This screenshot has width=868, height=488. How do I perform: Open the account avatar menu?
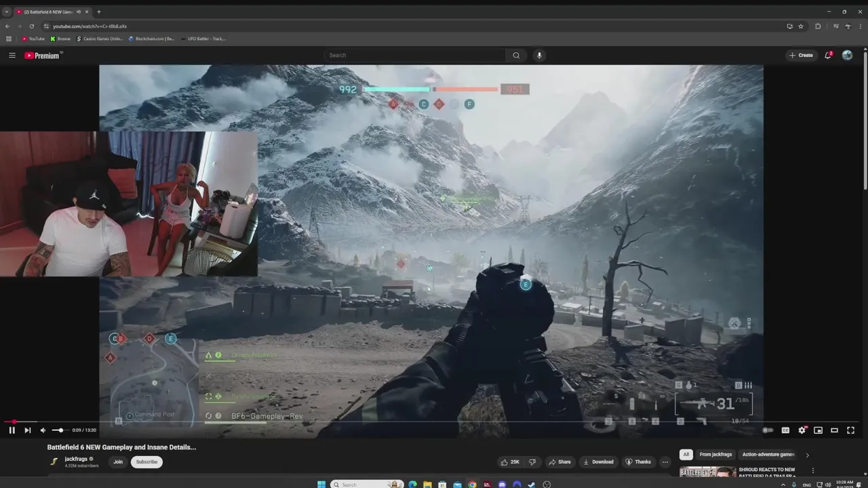[847, 56]
